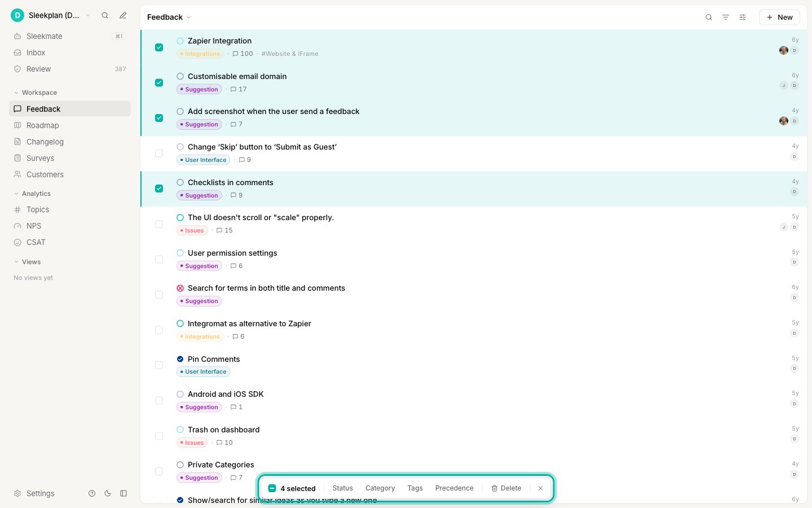Click the search icon in the Feedback toolbar
Image resolution: width=812 pixels, height=508 pixels.
(x=709, y=17)
